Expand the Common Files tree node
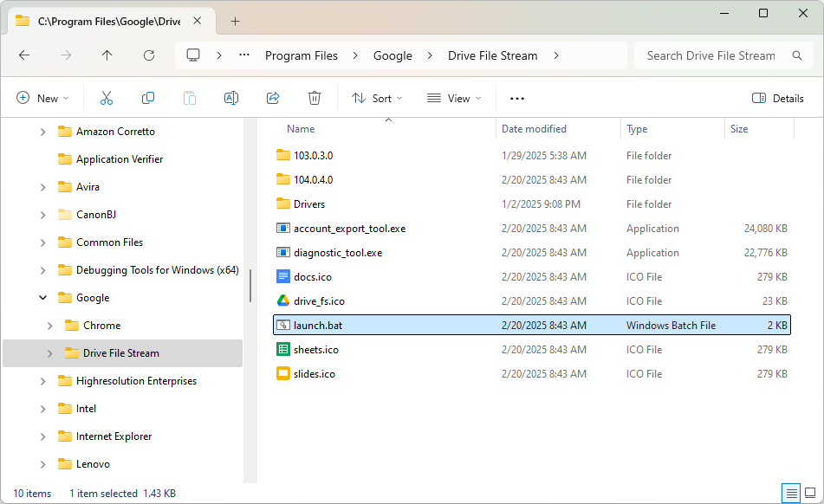This screenshot has width=824, height=504. pyautogui.click(x=43, y=242)
